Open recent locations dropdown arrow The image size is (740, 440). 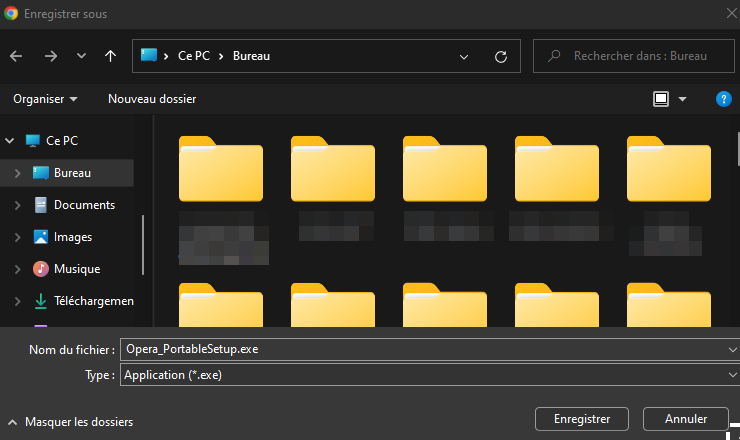(x=81, y=56)
